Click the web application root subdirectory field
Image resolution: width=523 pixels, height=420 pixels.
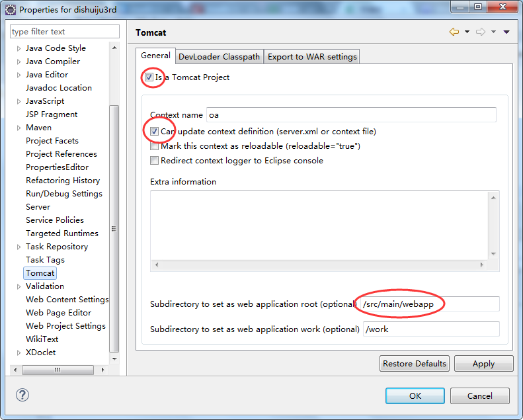(x=430, y=304)
